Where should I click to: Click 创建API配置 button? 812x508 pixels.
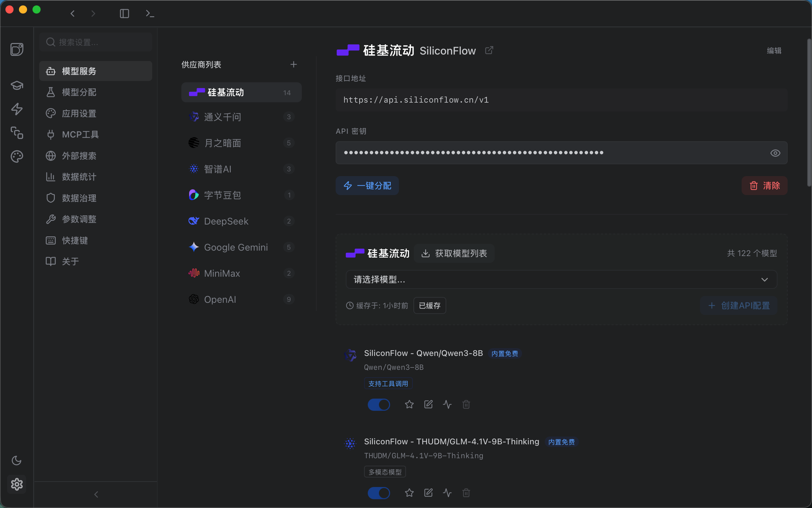pyautogui.click(x=739, y=305)
